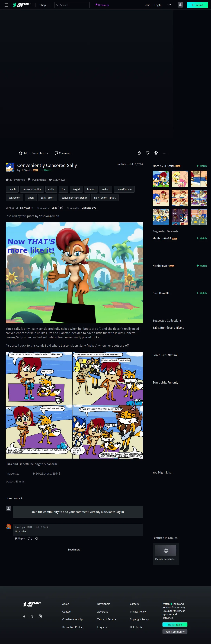Viewport: 211px width, 644px height.
Task: Add to Favourites star button
Action: [x=31, y=153]
